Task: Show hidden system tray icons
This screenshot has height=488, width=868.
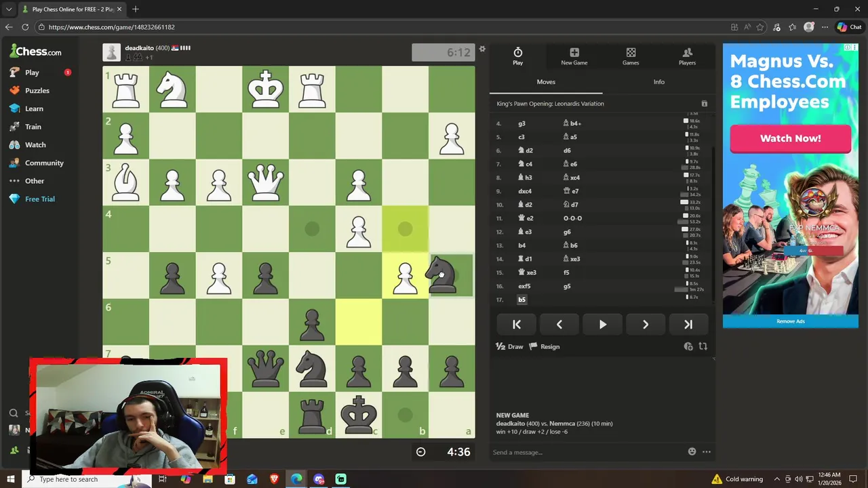Action: 777,479
